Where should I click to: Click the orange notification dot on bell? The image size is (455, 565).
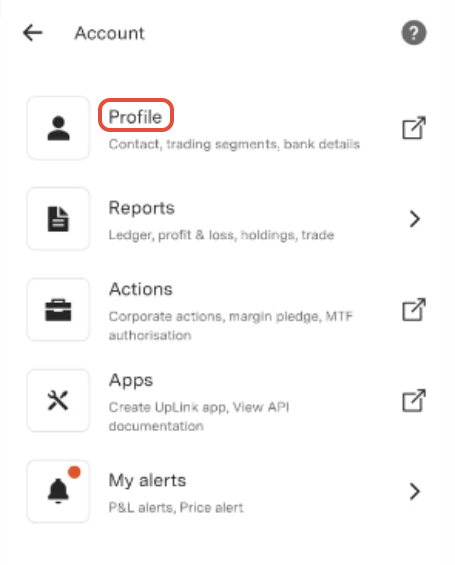[x=74, y=472]
